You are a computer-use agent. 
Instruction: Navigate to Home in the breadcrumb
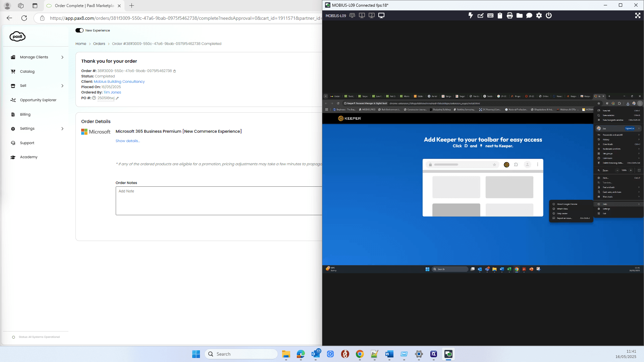click(81, 44)
